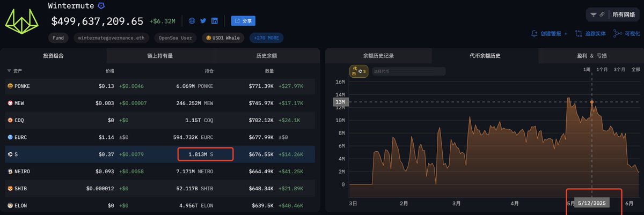Click the 7.171M NEIRO holding cell
Screen dimensions: 644x215
tap(195, 172)
